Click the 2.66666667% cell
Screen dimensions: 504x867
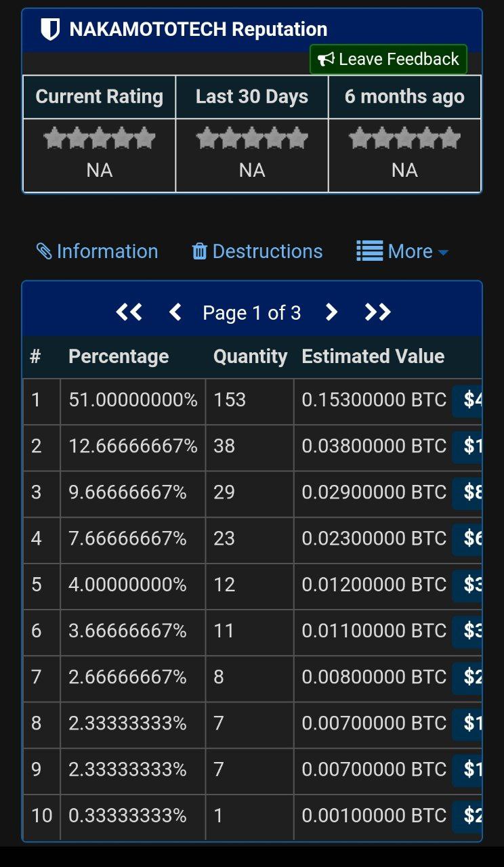133,677
